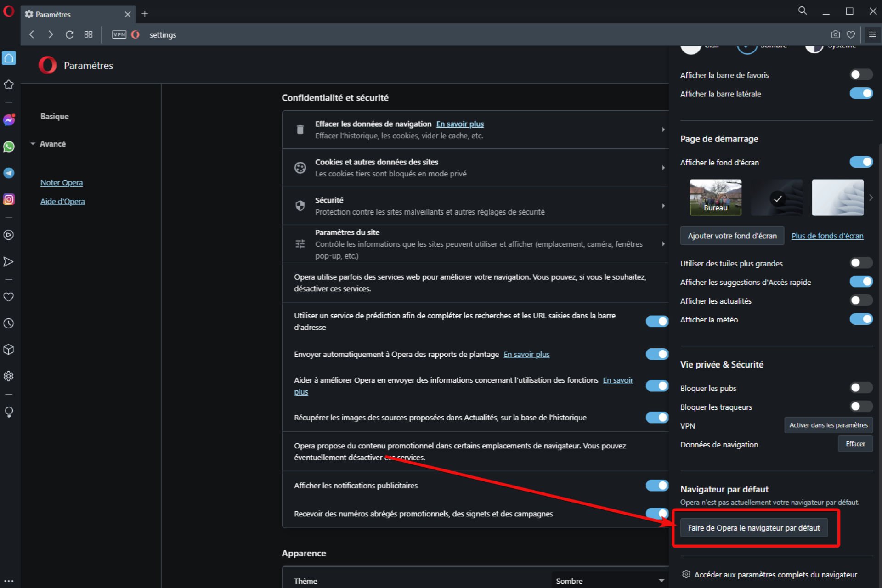Open My Flow arrow icon in sidebar
This screenshot has width=882, height=588.
(x=9, y=261)
